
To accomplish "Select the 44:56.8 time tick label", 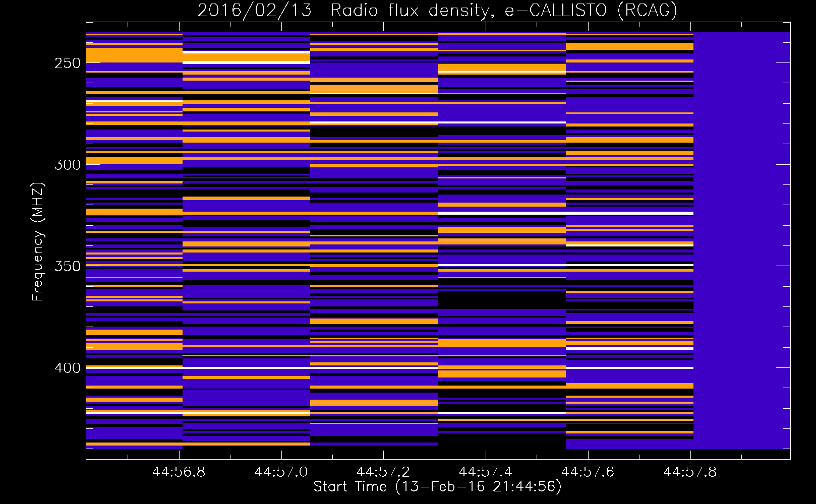I will pyautogui.click(x=179, y=472).
